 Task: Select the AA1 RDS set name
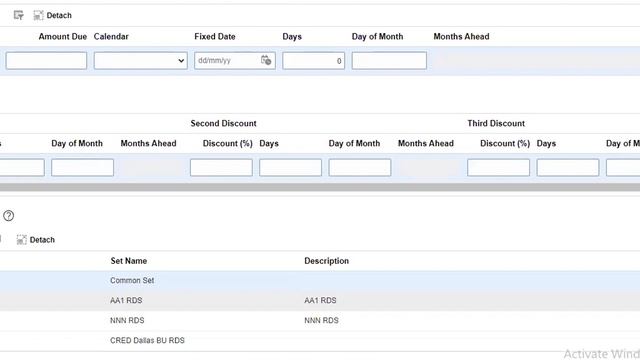126,300
